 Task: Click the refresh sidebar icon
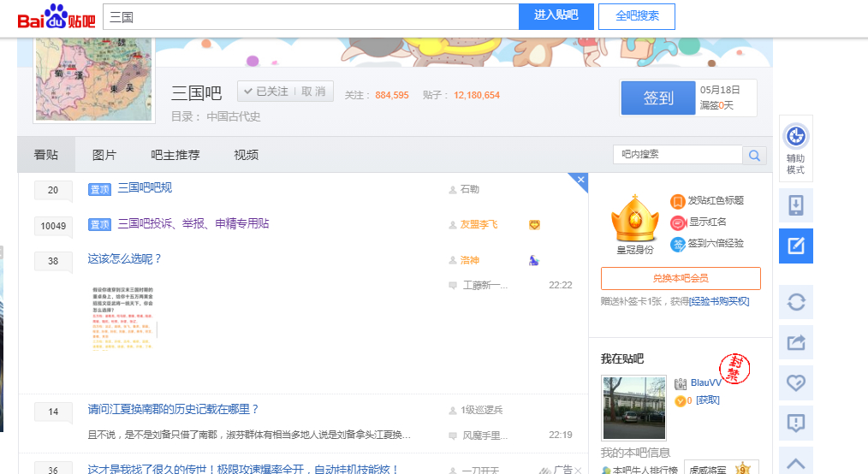click(795, 301)
